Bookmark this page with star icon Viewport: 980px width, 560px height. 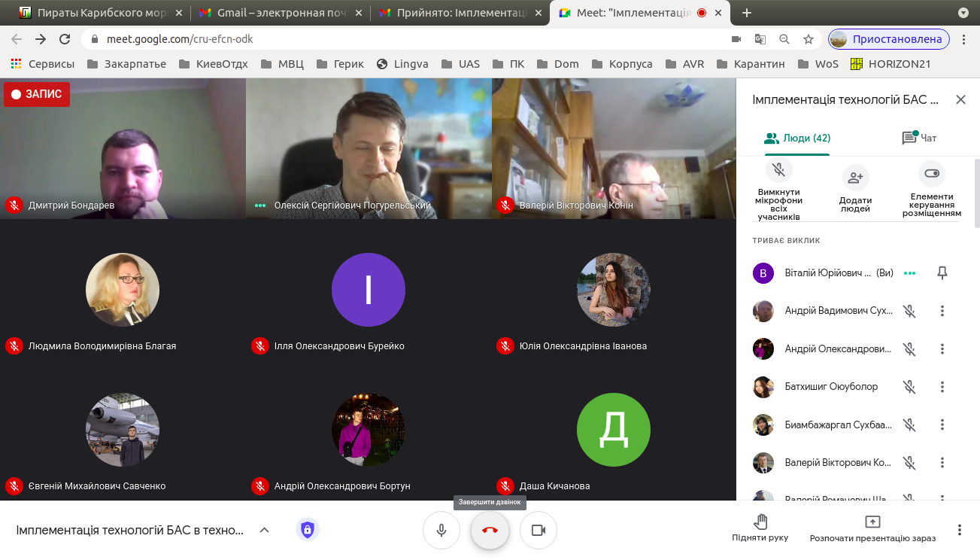tap(809, 39)
